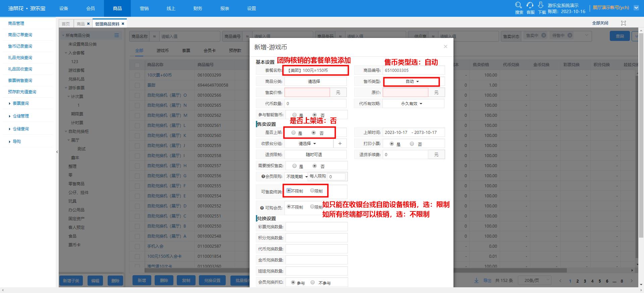Click the 会员限购 help icon
The image size is (644, 293).
[x=263, y=177]
